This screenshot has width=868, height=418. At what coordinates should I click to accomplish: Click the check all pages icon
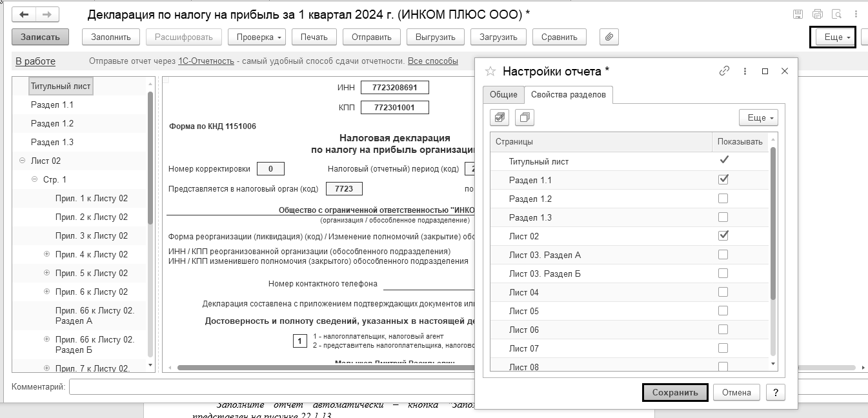click(x=500, y=117)
